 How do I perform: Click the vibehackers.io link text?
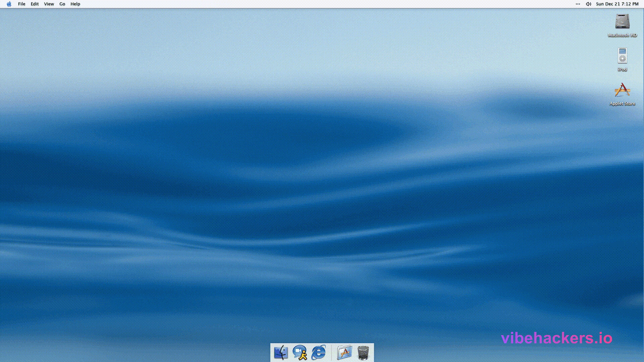click(556, 338)
